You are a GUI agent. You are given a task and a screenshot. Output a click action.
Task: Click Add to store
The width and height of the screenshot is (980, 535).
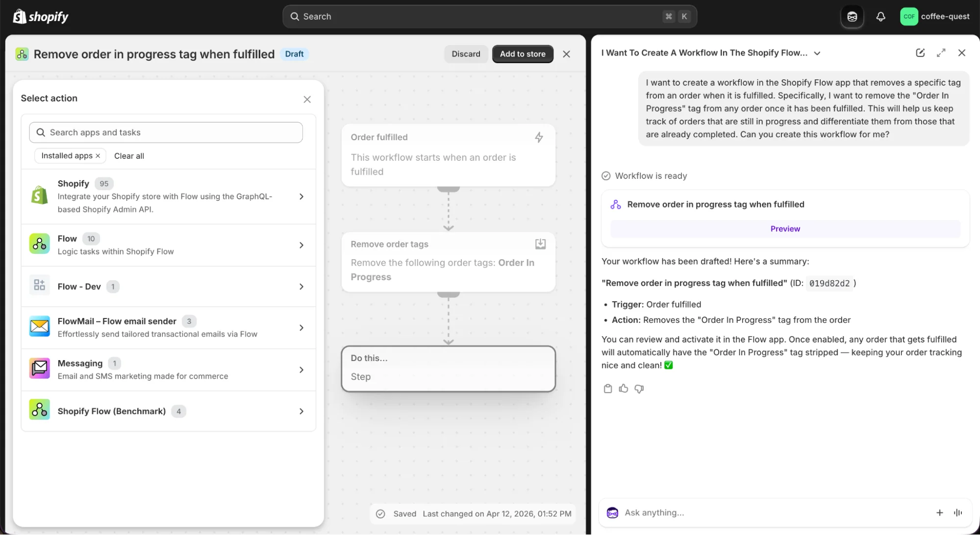tap(523, 54)
